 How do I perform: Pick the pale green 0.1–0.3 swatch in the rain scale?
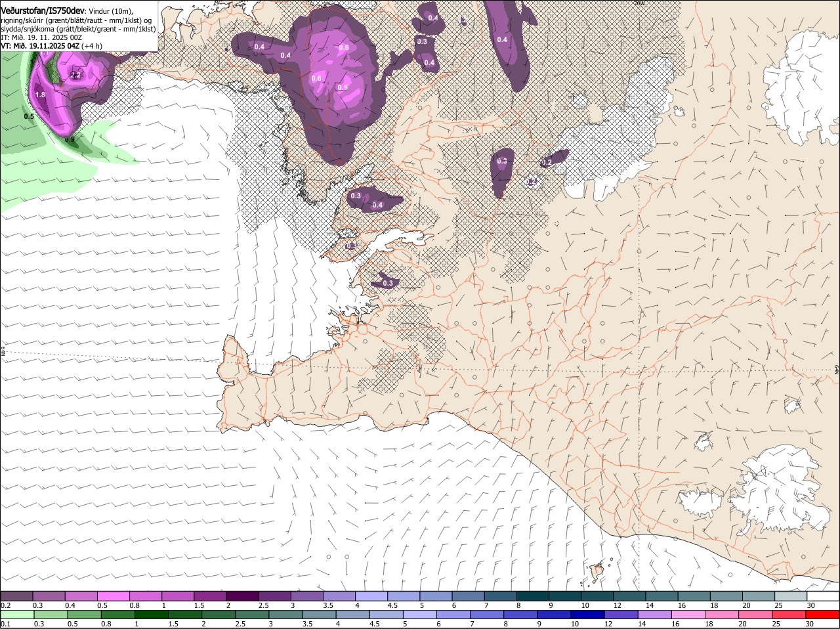pyautogui.click(x=18, y=615)
